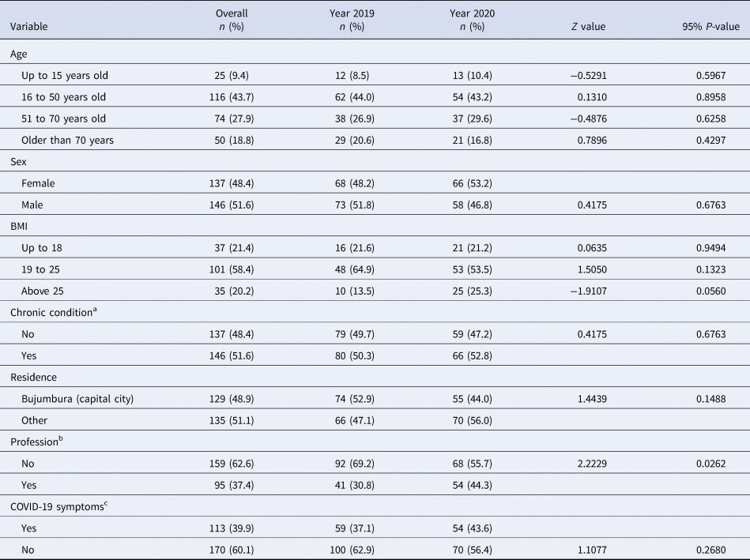Click the Residence section heading
Screen dimensions: 750x560
coord(34,376)
